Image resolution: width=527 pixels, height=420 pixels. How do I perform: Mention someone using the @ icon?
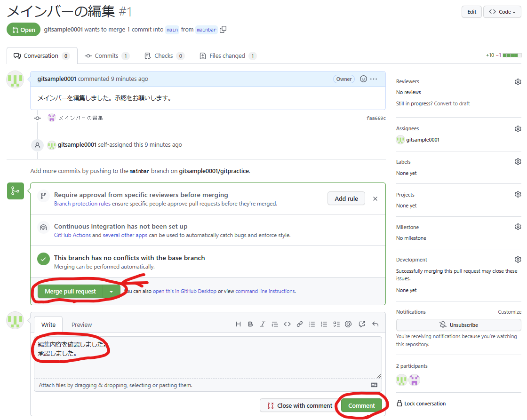348,324
